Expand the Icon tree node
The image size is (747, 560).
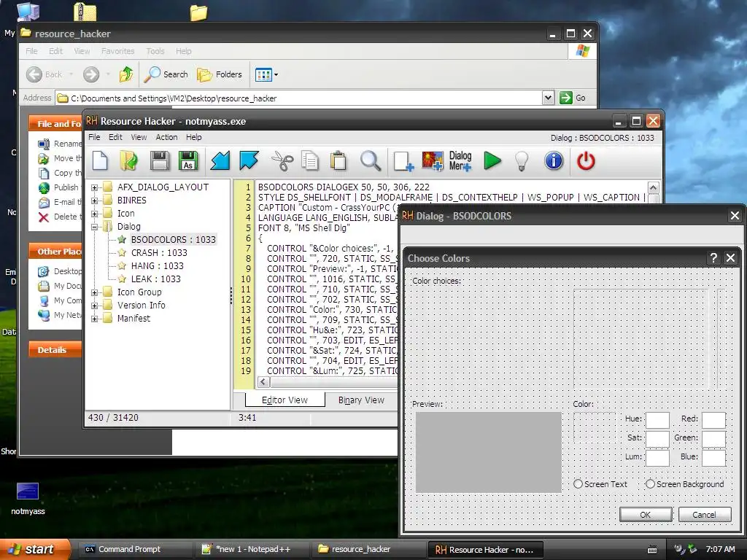(x=94, y=214)
